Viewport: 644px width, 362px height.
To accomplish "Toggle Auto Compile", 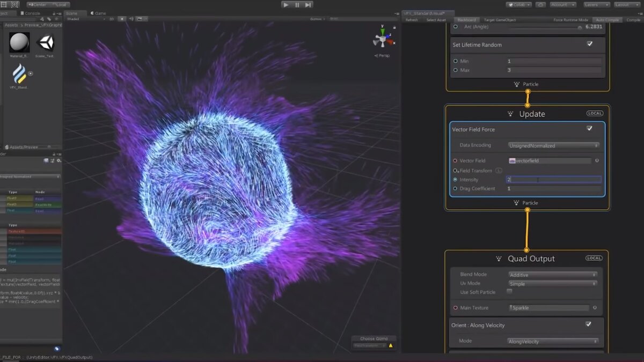I will click(x=607, y=20).
